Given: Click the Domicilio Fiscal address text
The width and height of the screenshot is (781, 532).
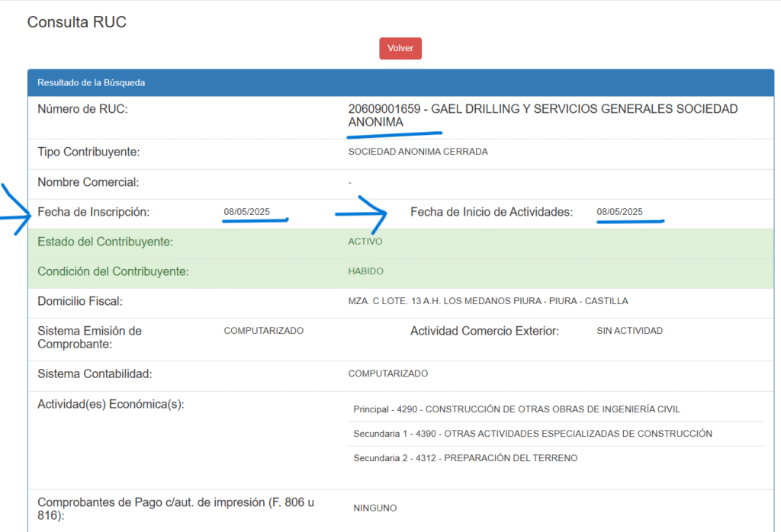Looking at the screenshot, I should pos(488,301).
